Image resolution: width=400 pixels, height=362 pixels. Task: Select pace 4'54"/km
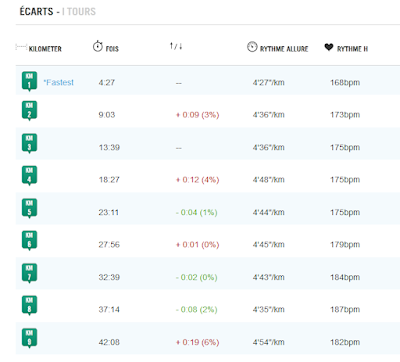268,342
